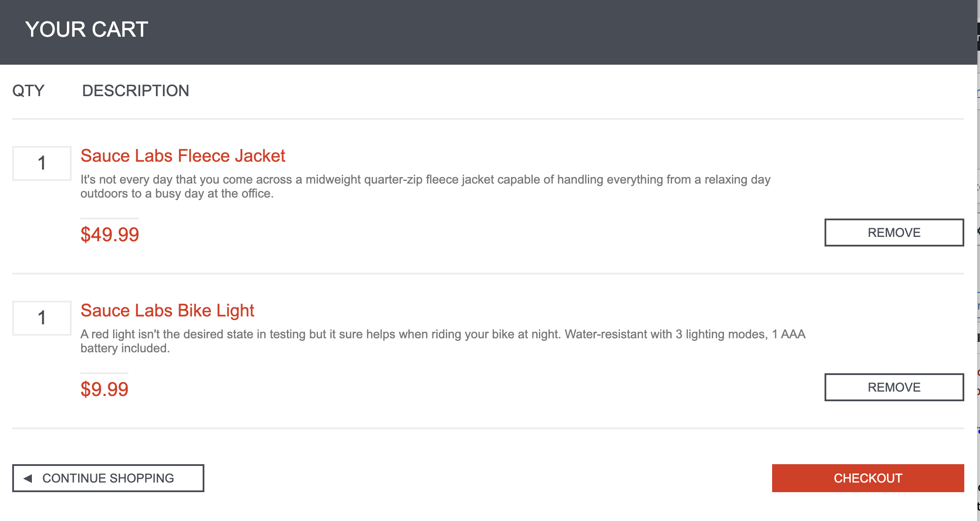Click the $49.99 price
The image size is (980, 521).
[x=110, y=235]
